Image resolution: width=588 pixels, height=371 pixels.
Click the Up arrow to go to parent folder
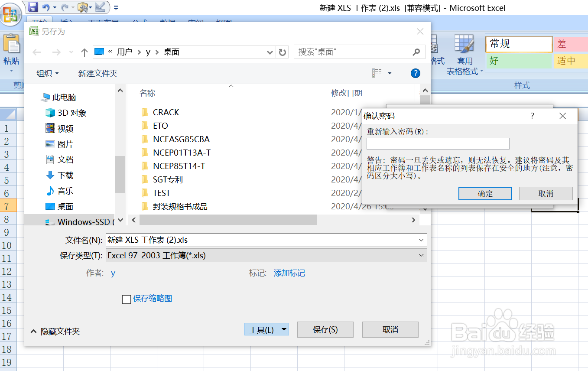coord(84,52)
